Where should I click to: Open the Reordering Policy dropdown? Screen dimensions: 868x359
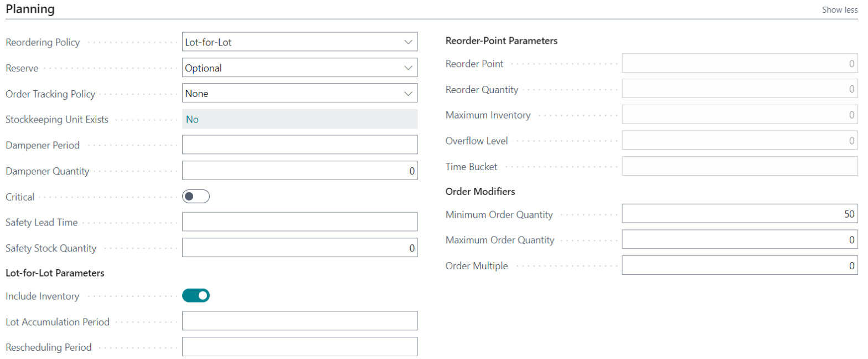coord(299,42)
